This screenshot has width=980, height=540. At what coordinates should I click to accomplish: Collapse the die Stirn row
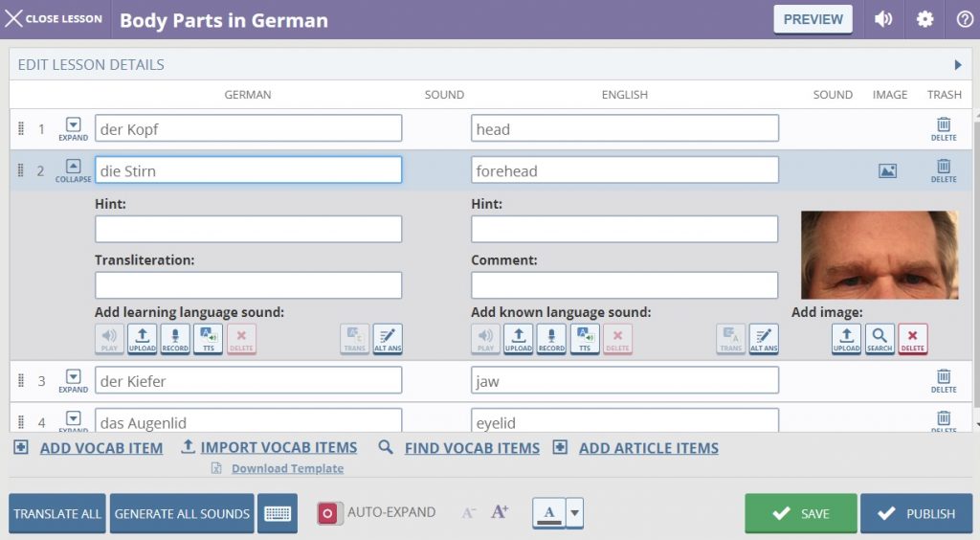(x=74, y=169)
